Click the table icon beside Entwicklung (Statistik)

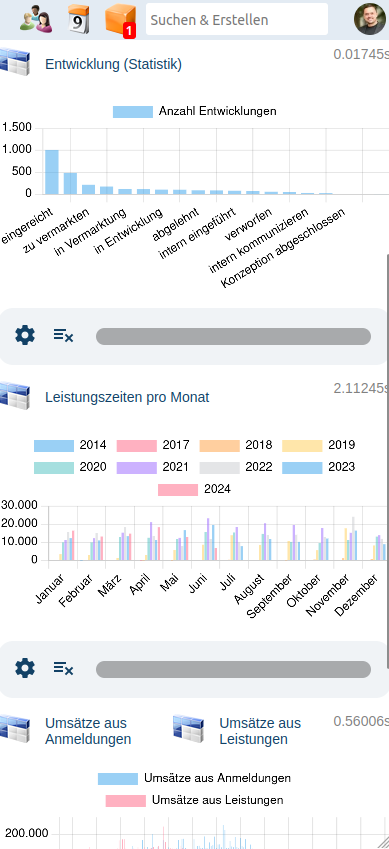coord(14,62)
